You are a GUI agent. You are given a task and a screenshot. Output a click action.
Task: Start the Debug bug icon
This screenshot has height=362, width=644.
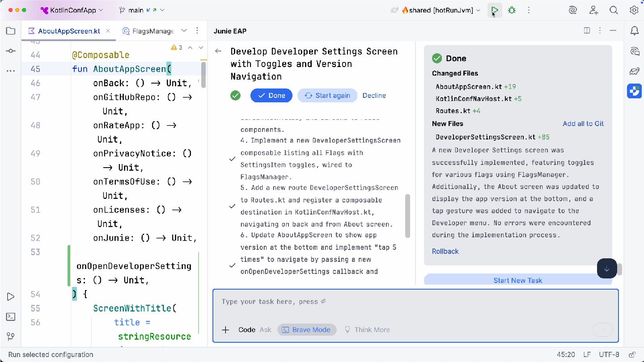click(x=512, y=10)
